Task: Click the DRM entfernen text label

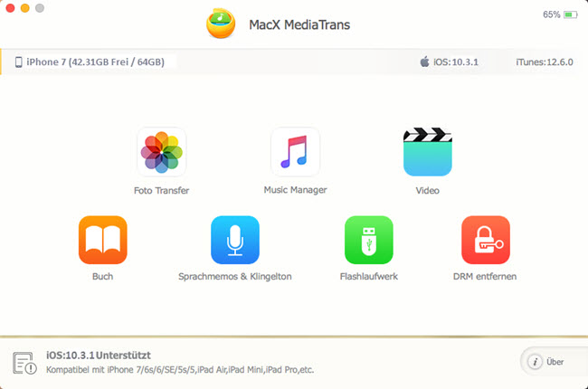Action: [x=485, y=277]
